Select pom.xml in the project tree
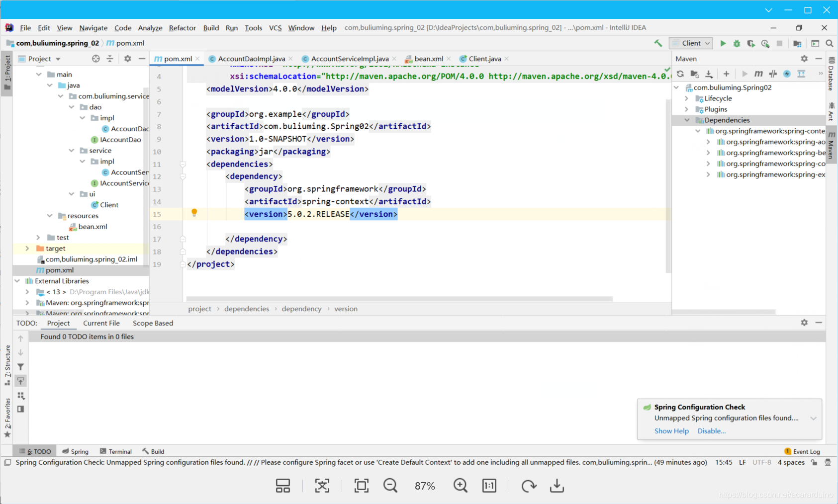 (x=81, y=270)
